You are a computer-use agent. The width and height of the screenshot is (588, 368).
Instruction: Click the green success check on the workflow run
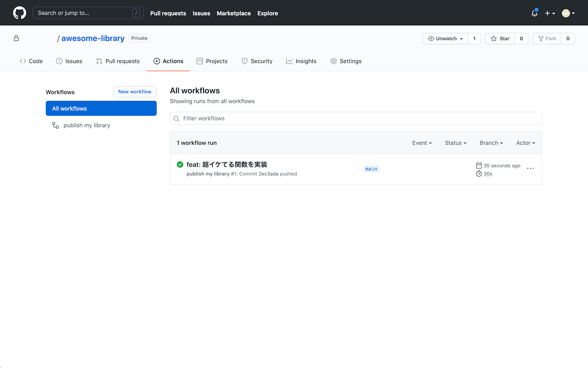coord(180,164)
